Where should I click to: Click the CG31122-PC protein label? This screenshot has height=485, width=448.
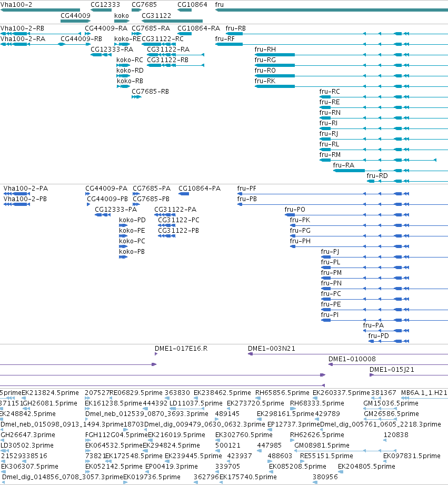178,220
